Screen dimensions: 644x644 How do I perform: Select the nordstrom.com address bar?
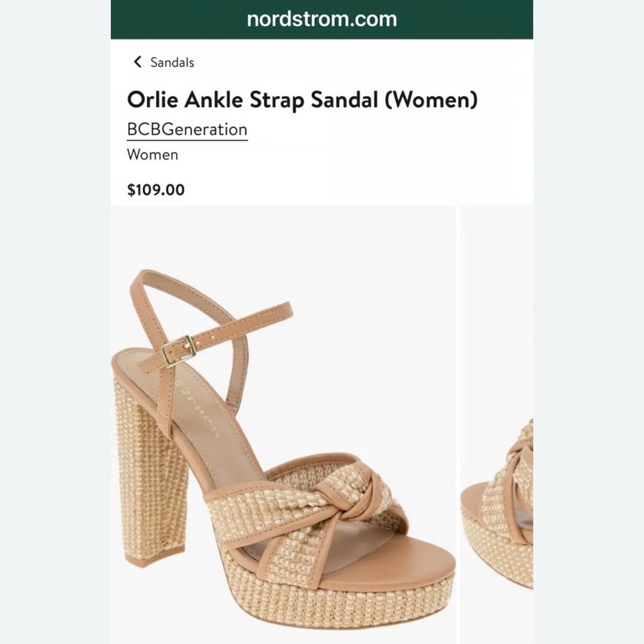coord(322,19)
